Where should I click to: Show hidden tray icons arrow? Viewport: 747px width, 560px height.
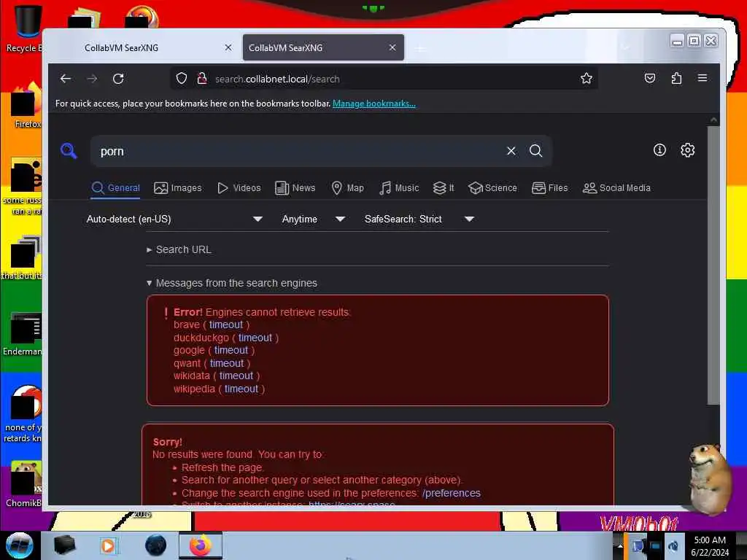point(620,546)
